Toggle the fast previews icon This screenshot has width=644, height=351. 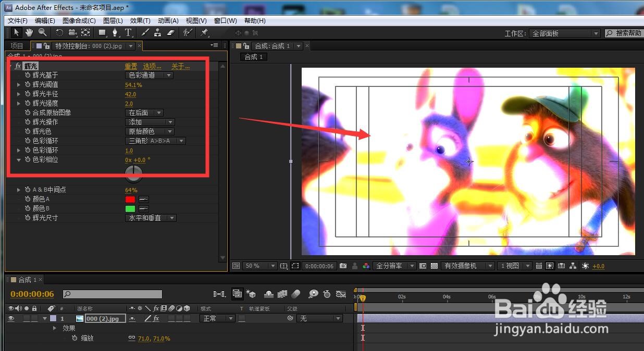coord(550,266)
